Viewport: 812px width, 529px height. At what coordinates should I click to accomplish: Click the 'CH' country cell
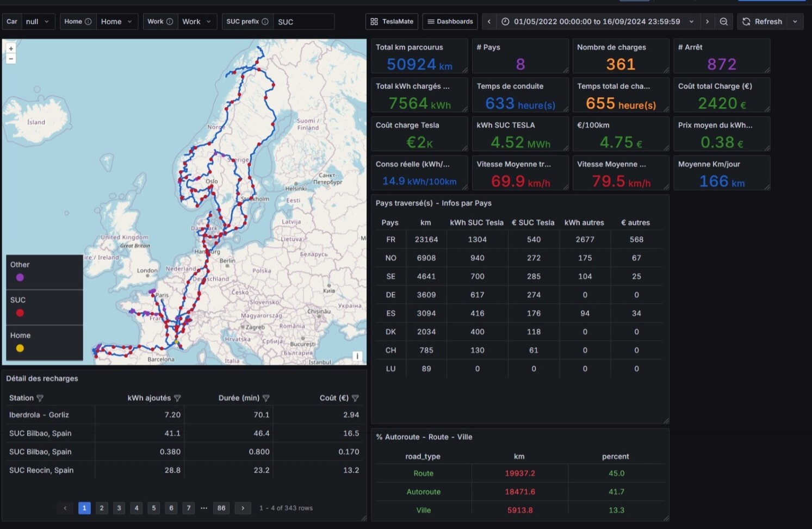coord(390,350)
